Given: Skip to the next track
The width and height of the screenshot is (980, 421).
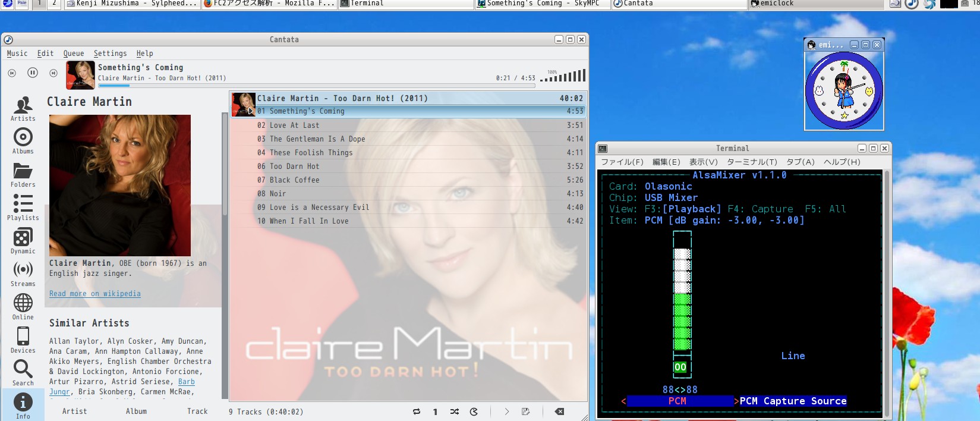Looking at the screenshot, I should [x=53, y=73].
